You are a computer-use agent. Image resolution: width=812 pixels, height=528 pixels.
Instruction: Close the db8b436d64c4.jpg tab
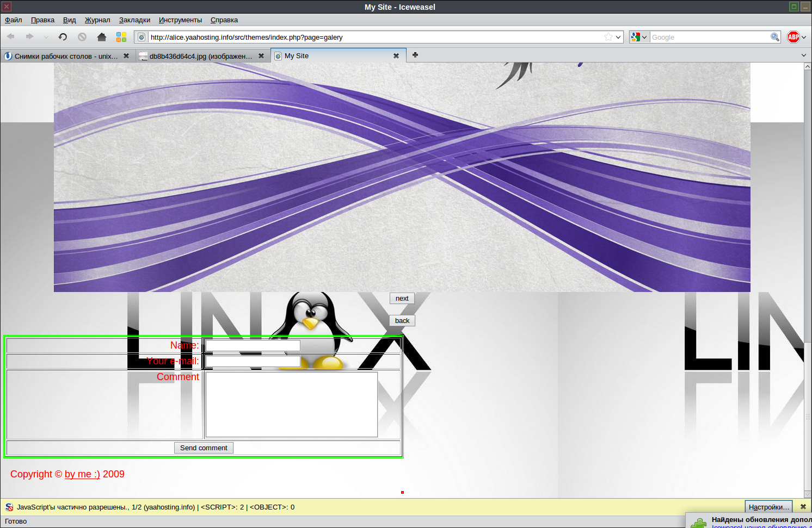tap(261, 56)
